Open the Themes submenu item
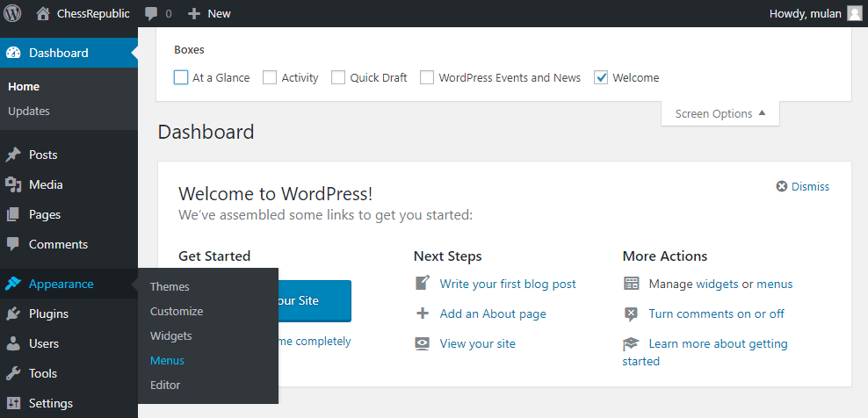 point(170,287)
